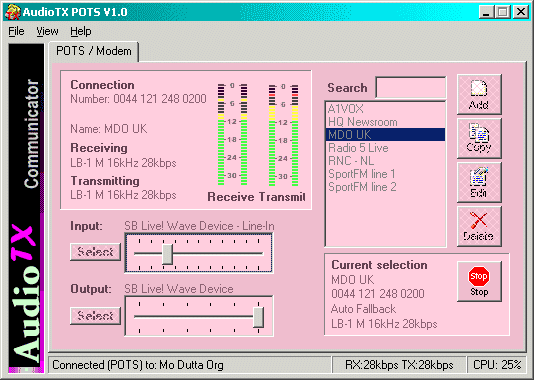Click the Delete entry icon button
The height and width of the screenshot is (380, 534).
pyautogui.click(x=479, y=226)
